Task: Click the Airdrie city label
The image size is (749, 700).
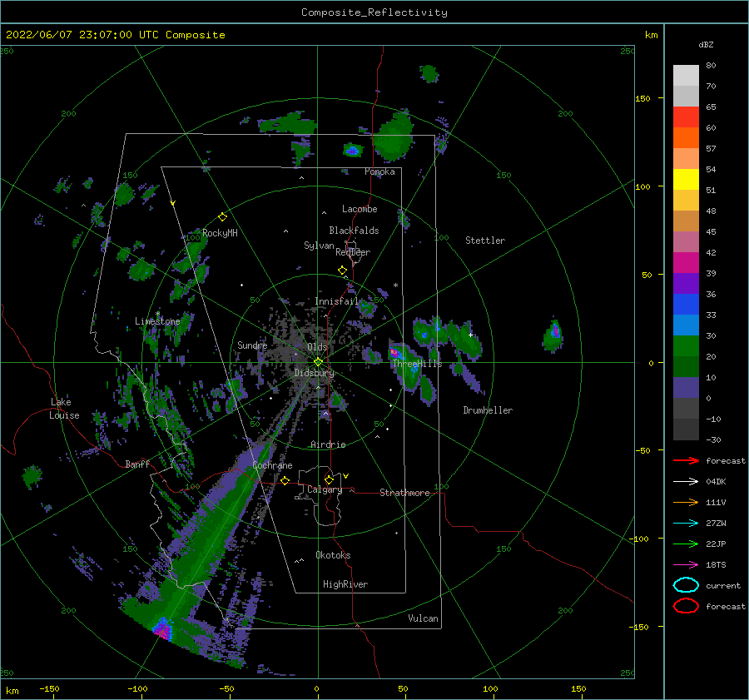Action: coord(328,444)
